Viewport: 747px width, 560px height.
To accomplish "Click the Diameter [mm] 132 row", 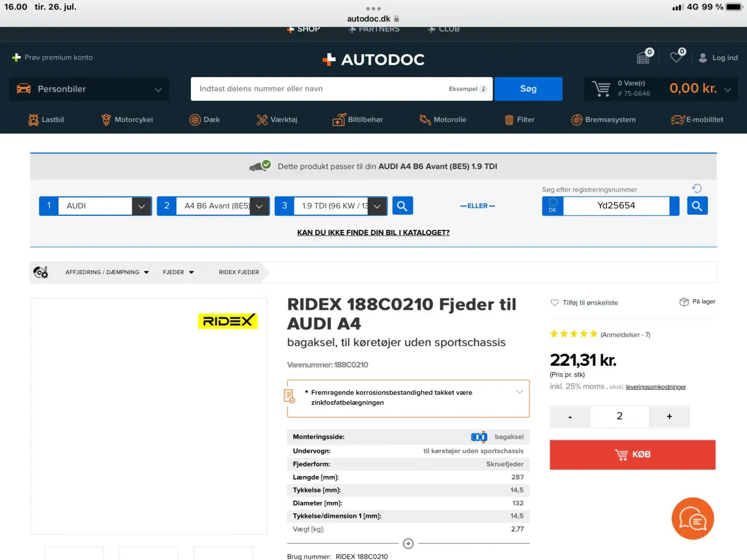I will [x=409, y=503].
